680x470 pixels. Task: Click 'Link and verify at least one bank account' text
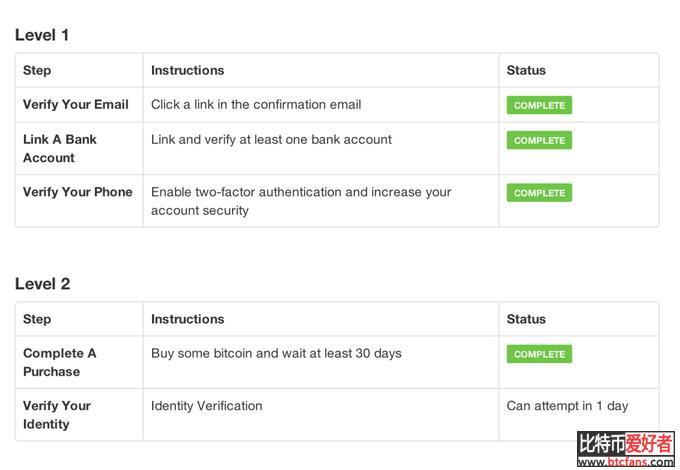pos(271,140)
